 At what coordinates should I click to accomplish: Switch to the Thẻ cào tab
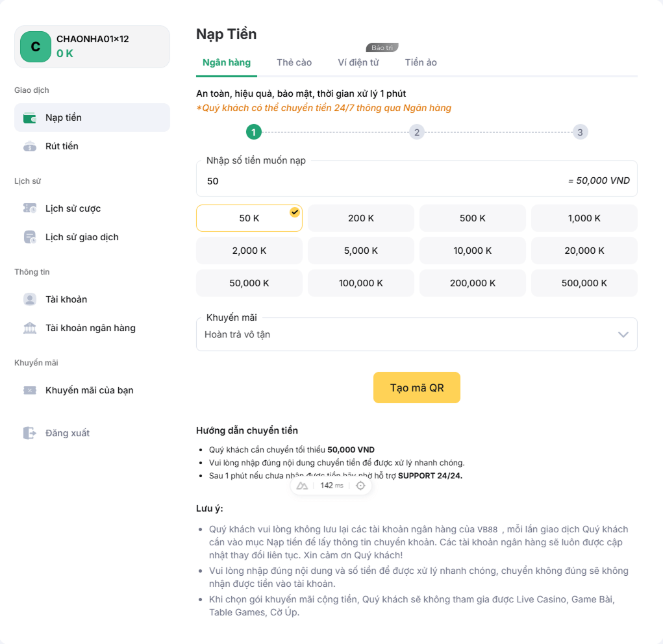[x=294, y=62]
